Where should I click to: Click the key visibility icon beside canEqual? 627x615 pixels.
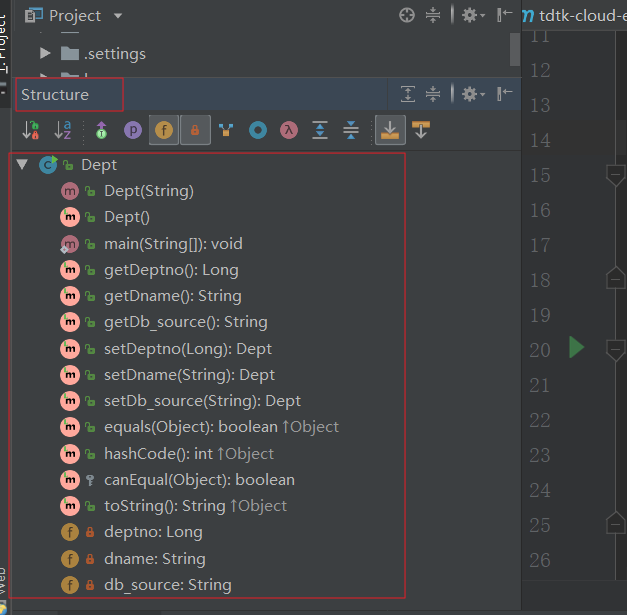pyautogui.click(x=90, y=480)
